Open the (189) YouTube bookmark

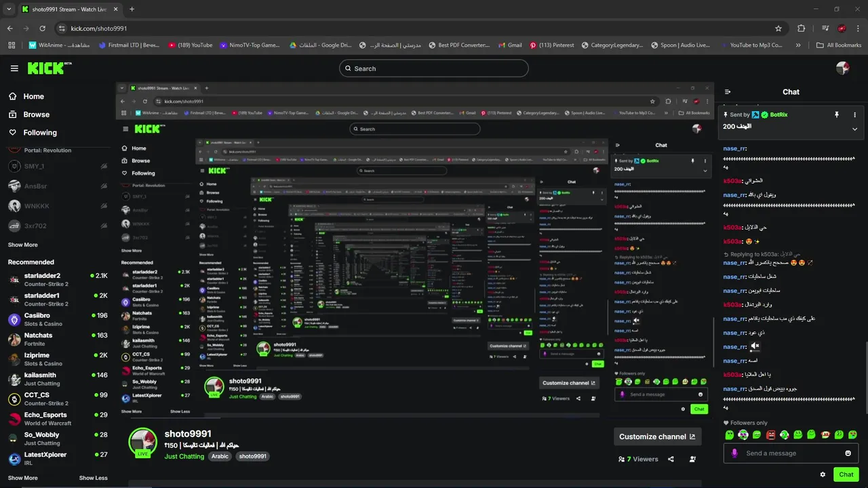click(x=191, y=45)
